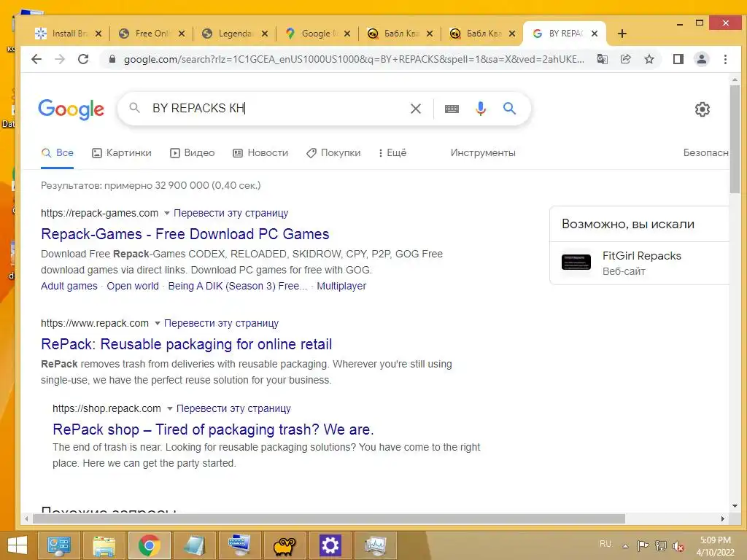The image size is (747, 560).
Task: Click the muted speaker volume icon in the tray
Action: tap(678, 546)
